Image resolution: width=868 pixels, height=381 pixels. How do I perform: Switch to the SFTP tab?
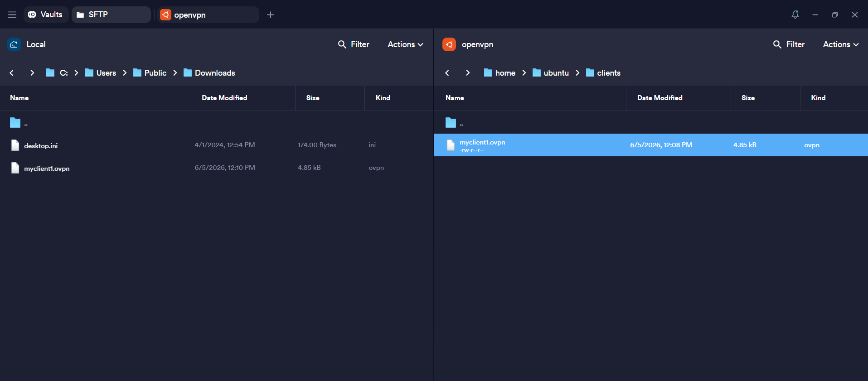point(111,14)
